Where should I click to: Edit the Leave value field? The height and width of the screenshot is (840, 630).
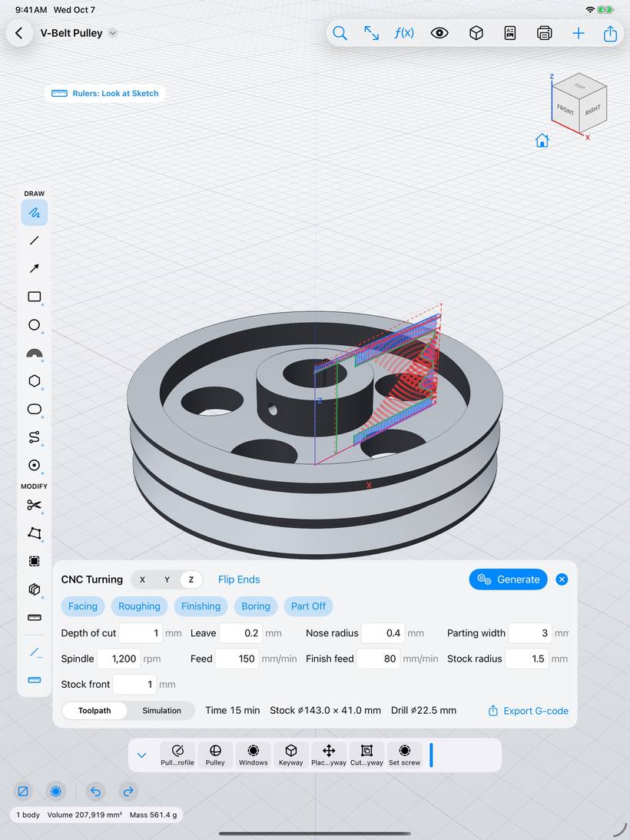240,633
